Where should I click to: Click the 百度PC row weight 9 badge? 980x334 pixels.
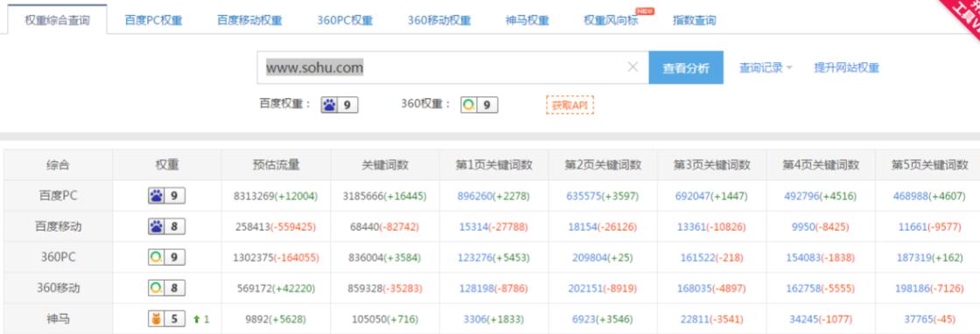(x=166, y=196)
